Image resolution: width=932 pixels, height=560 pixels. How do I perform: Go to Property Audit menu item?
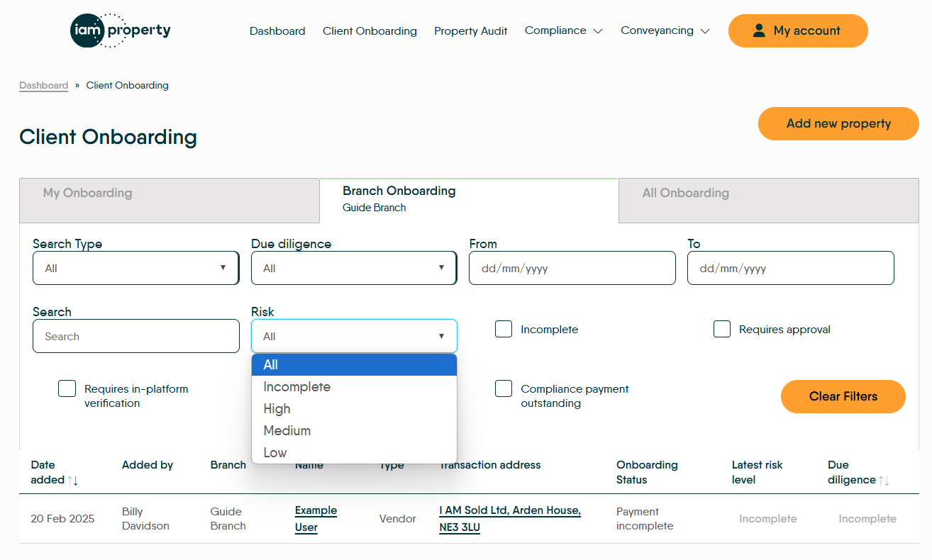pos(471,31)
